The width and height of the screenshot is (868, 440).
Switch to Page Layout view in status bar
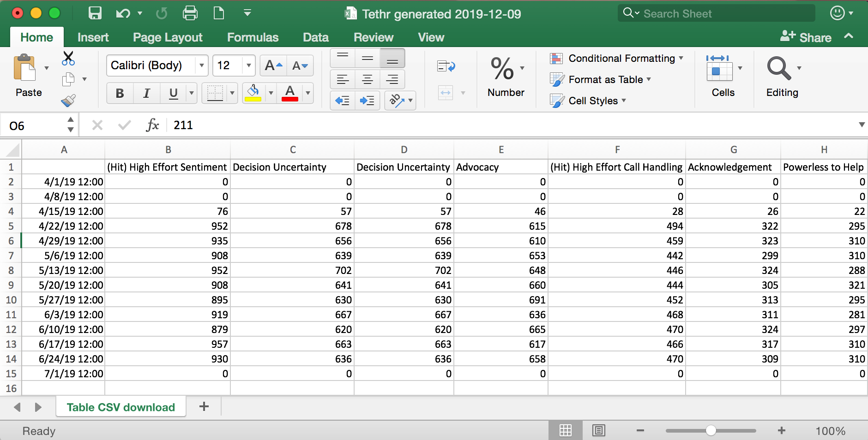click(x=599, y=431)
